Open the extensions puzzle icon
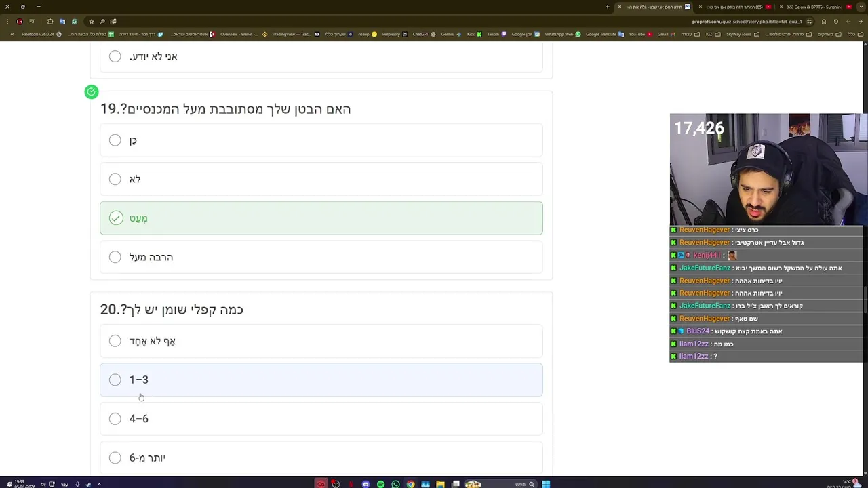The image size is (868, 488). coord(50,21)
